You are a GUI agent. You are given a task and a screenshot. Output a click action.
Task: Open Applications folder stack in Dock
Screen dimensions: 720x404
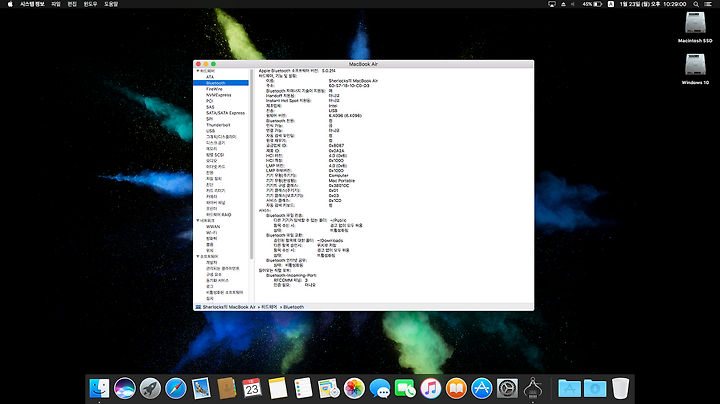[x=569, y=388]
